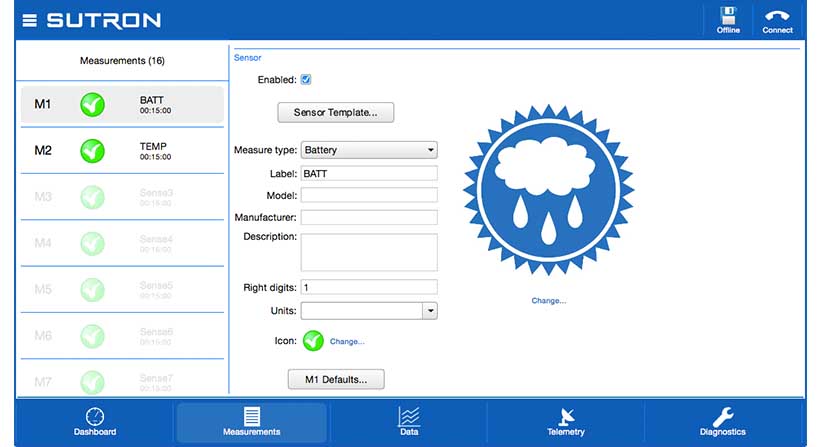Open the Data tab

(409, 422)
